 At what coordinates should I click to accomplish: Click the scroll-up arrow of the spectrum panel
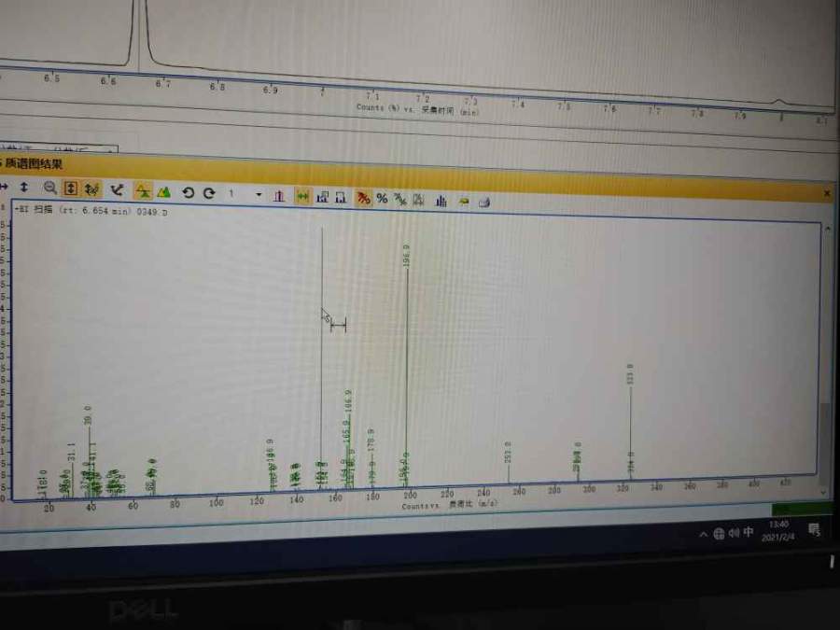point(828,229)
